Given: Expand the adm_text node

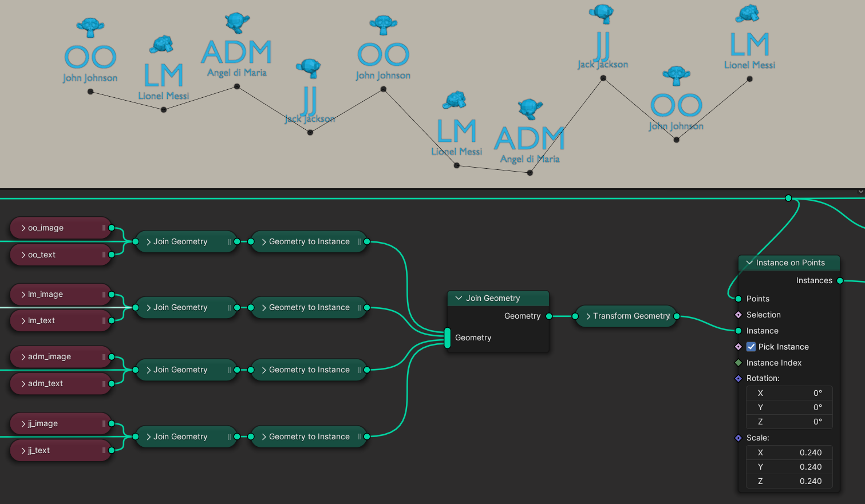Looking at the screenshot, I should click(23, 383).
